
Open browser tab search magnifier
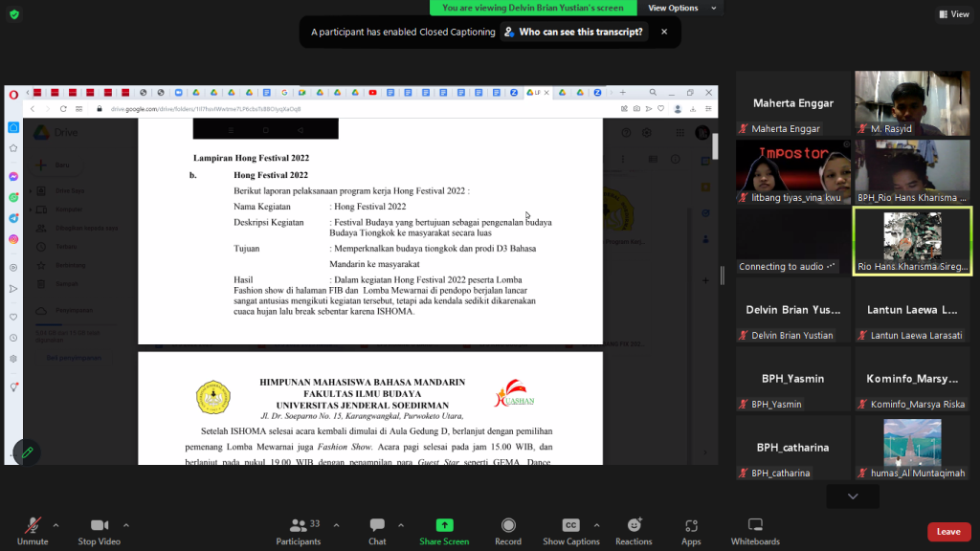[653, 93]
